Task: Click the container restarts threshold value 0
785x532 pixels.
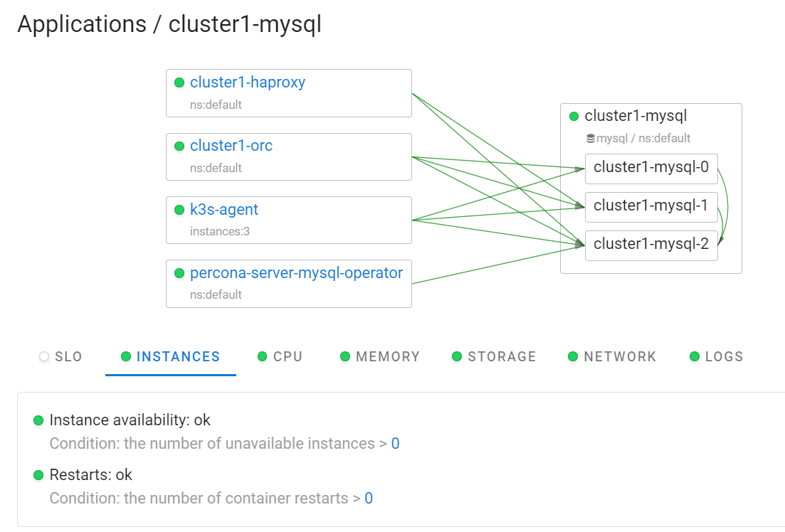Action: point(369,499)
